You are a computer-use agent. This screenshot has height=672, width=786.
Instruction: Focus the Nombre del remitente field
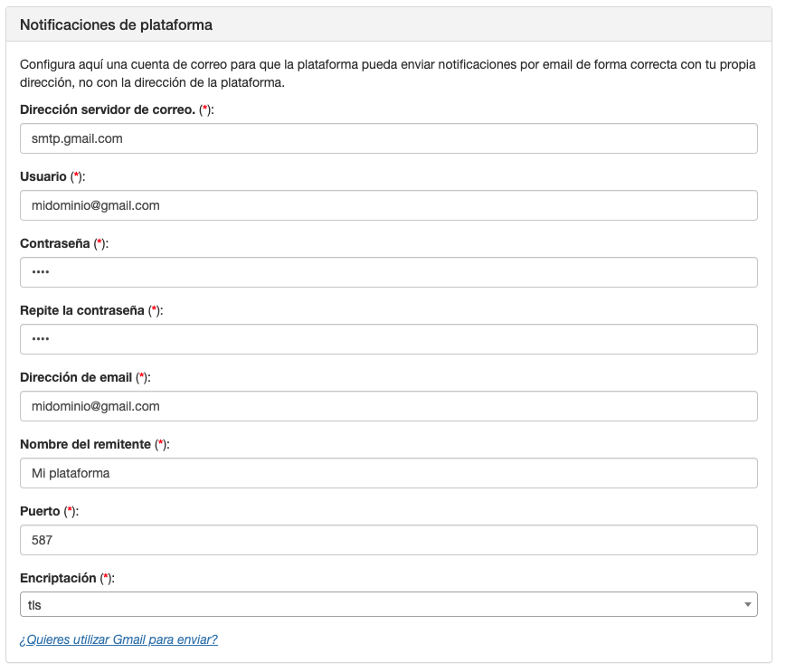[x=388, y=473]
